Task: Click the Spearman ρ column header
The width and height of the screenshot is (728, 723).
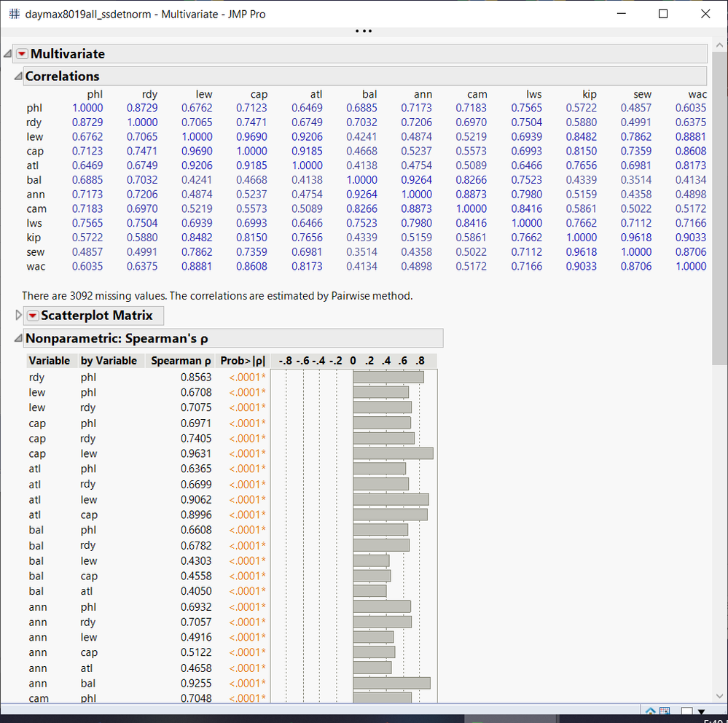Action: (x=180, y=360)
